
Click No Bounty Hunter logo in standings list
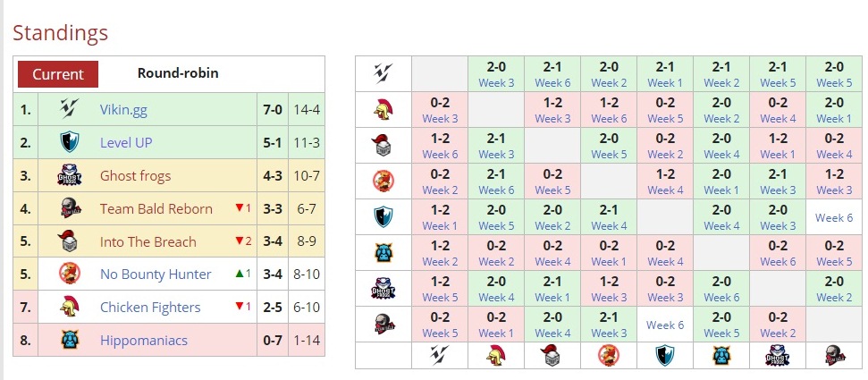69,274
